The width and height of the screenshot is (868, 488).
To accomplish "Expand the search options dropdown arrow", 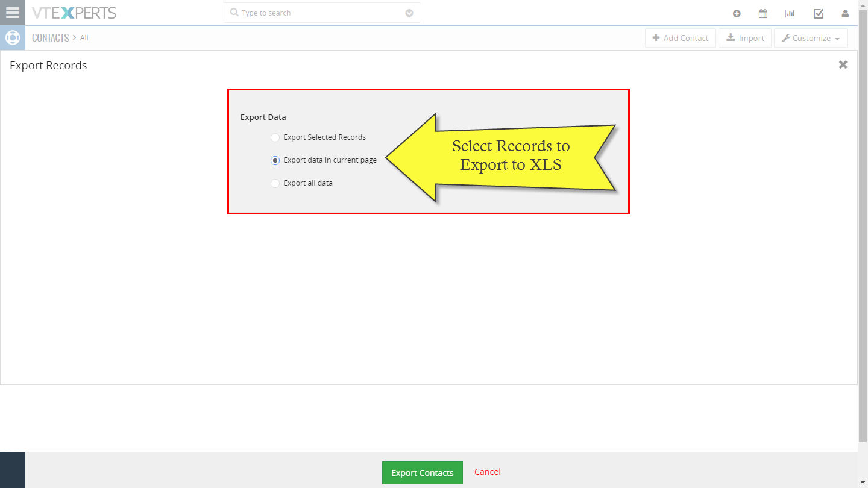I will pyautogui.click(x=409, y=13).
